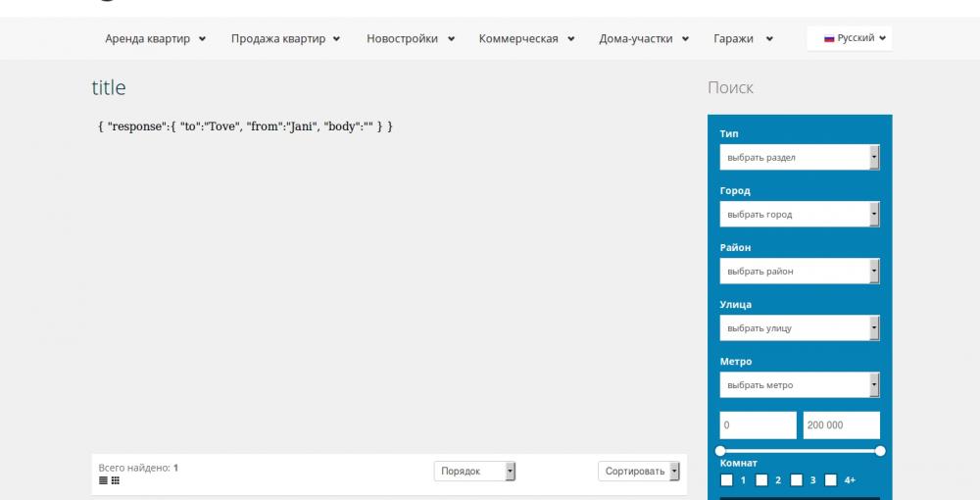
Task: Expand the 'выбрать улицу' street dropdown
Action: pyautogui.click(x=799, y=327)
